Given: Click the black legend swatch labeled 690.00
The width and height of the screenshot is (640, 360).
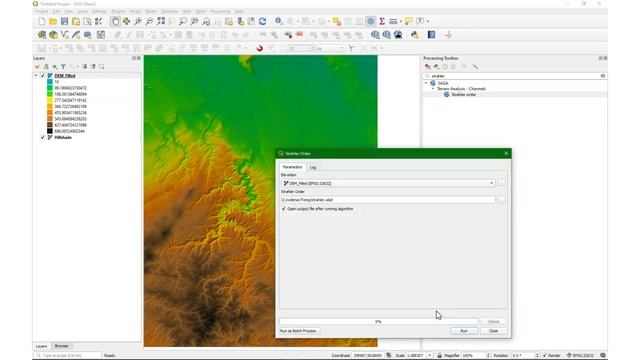Looking at the screenshot, I should point(50,131).
